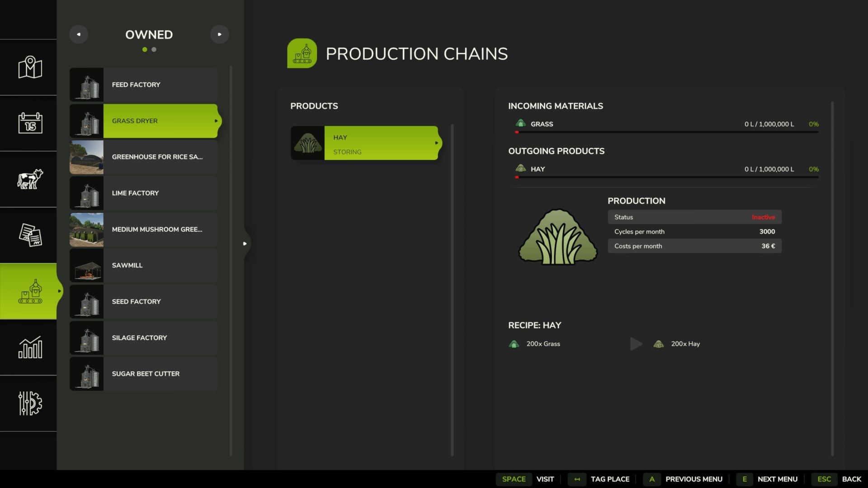Click the Grass fill level progress bar
Image resolution: width=868 pixels, height=488 pixels.
click(667, 132)
